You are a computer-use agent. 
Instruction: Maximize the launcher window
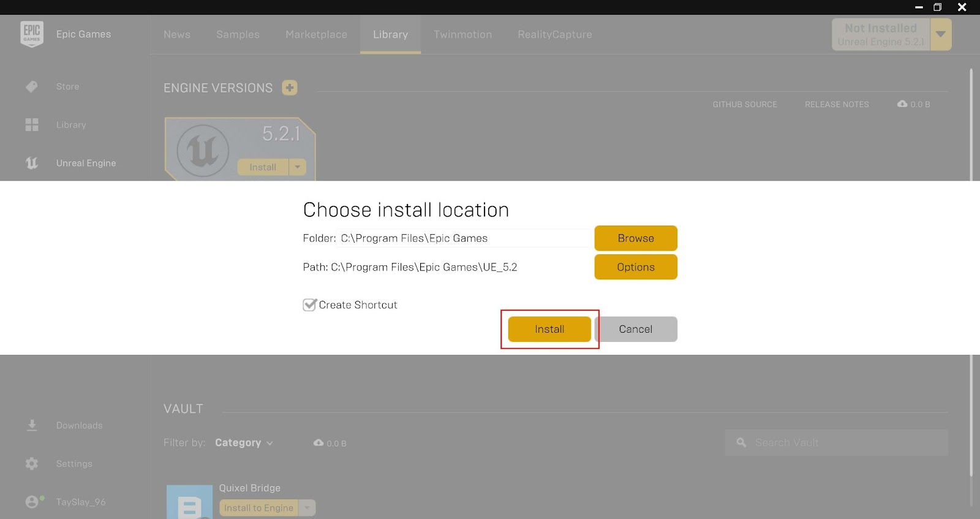(937, 7)
